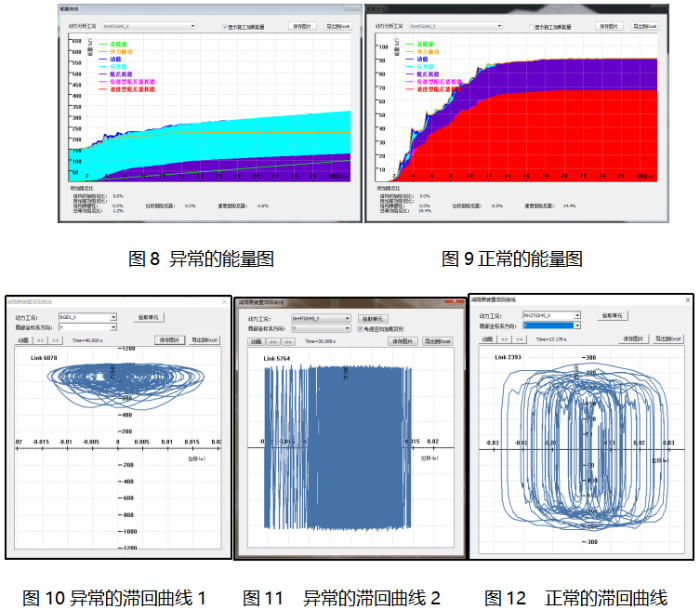Toggle 显示施工加载能量 checkbox in the cyan energy chart
700x610 pixels.
(x=225, y=27)
